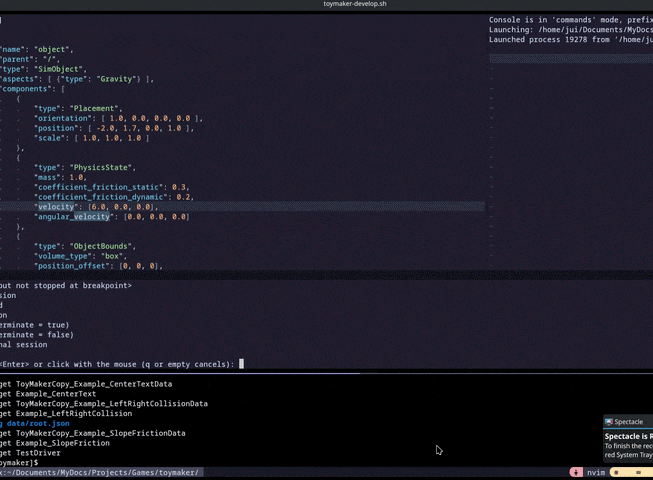The image size is (653, 480).
Task: Select the 0.3 static friction value
Action: click(x=178, y=187)
